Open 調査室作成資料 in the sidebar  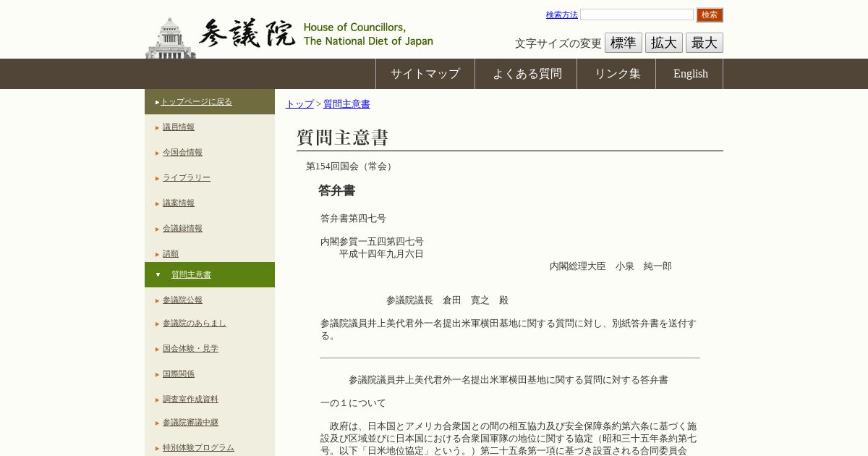coord(190,399)
